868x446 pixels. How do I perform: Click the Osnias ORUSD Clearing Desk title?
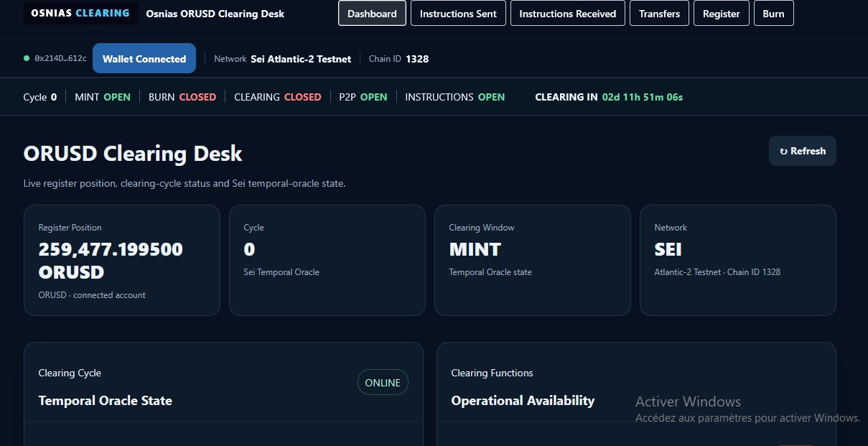tap(215, 14)
